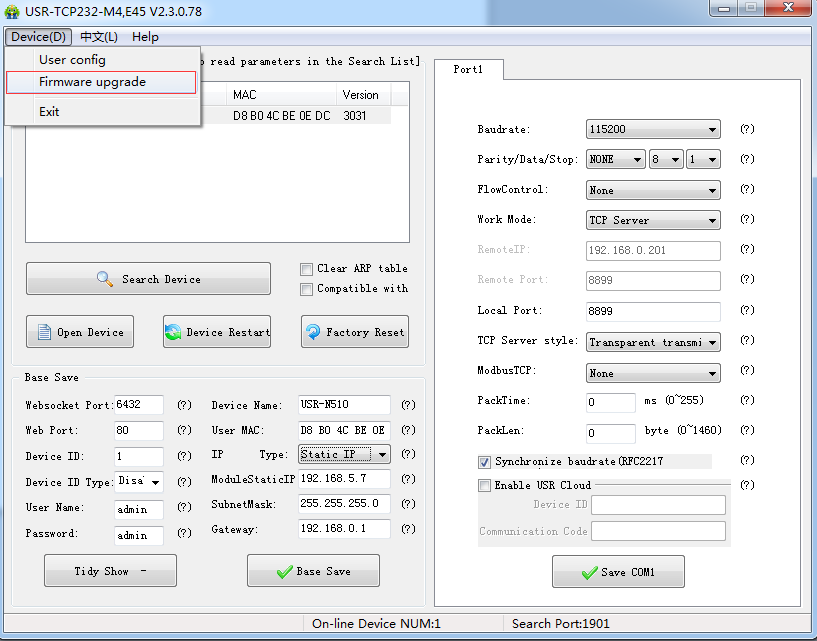The height and width of the screenshot is (641, 817).
Task: Click the Save COM1 button
Action: 618,572
